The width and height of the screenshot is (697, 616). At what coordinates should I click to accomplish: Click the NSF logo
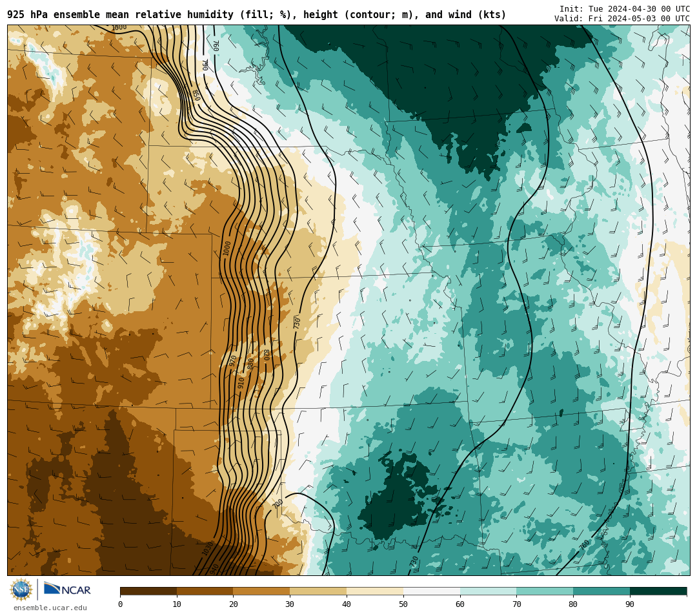tap(21, 590)
